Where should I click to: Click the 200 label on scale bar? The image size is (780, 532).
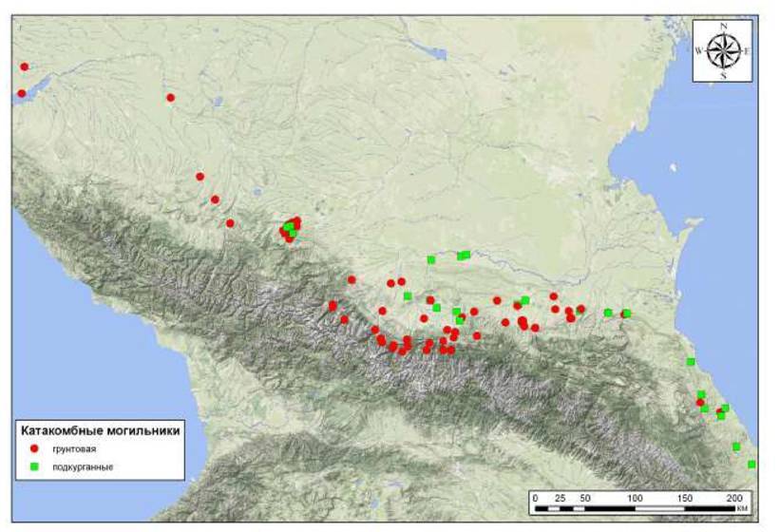tap(734, 498)
